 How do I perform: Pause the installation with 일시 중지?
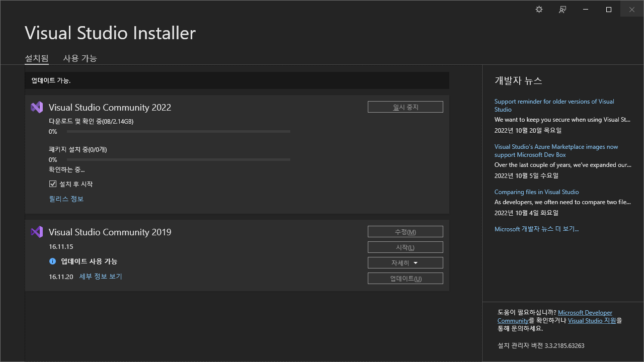(406, 107)
